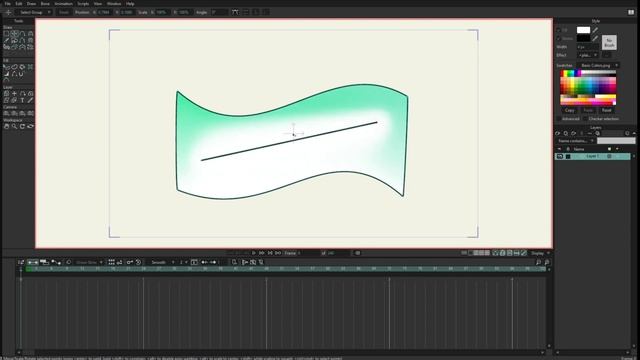This screenshot has width=640, height=360.
Task: Select the Add Point tool in Draw section
Action: tap(22, 33)
